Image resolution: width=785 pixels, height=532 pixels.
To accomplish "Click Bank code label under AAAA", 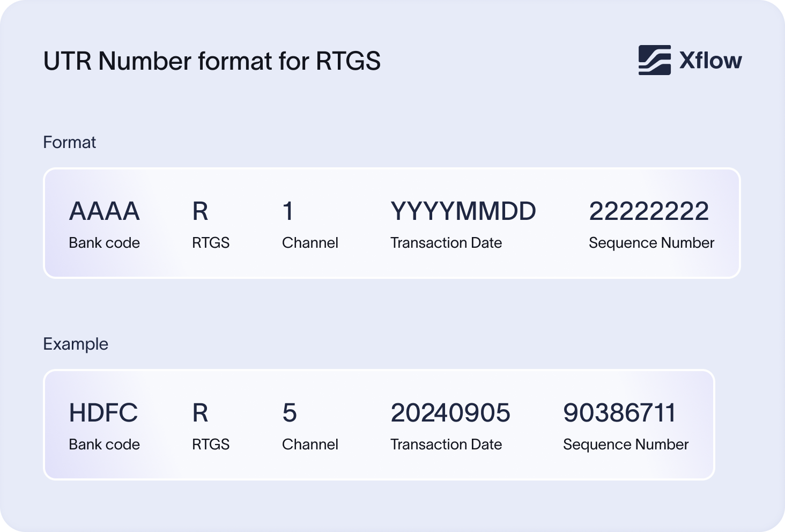I will point(104,243).
